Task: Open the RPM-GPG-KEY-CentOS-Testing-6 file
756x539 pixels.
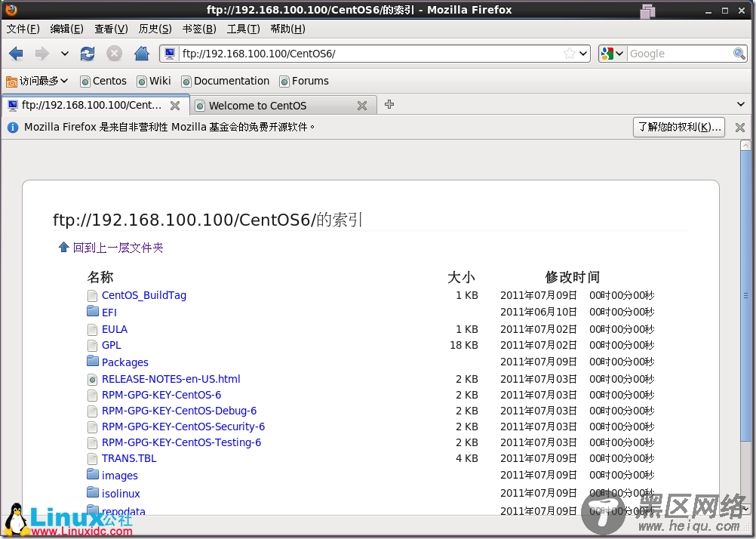Action: point(181,442)
